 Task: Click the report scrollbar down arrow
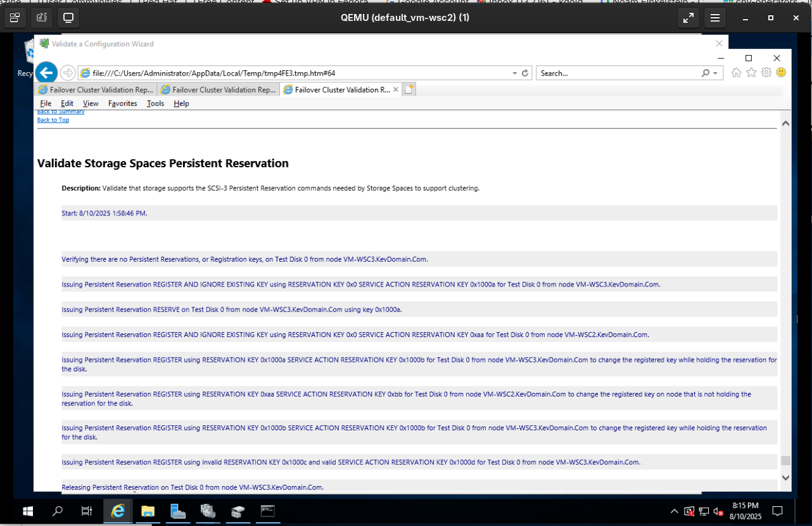click(785, 477)
